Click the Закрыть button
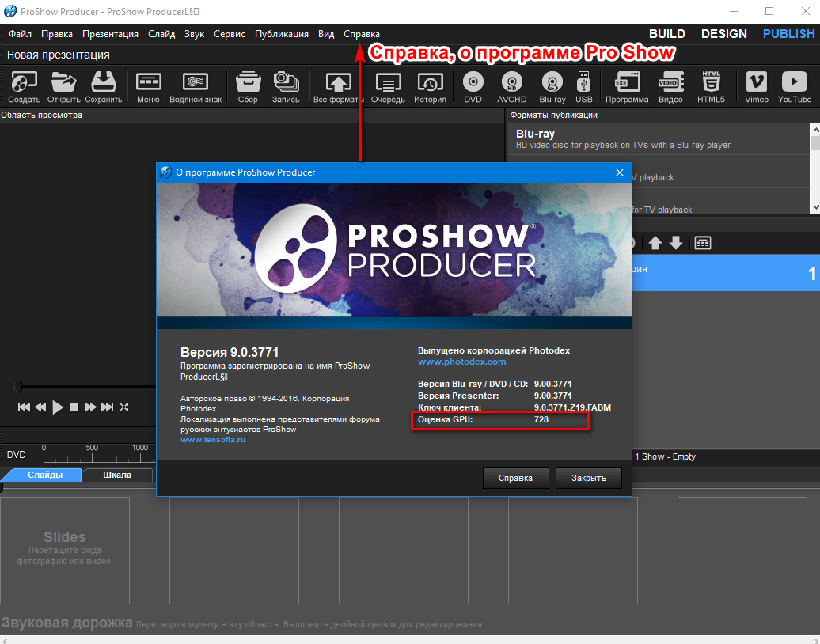820x644 pixels. [589, 478]
